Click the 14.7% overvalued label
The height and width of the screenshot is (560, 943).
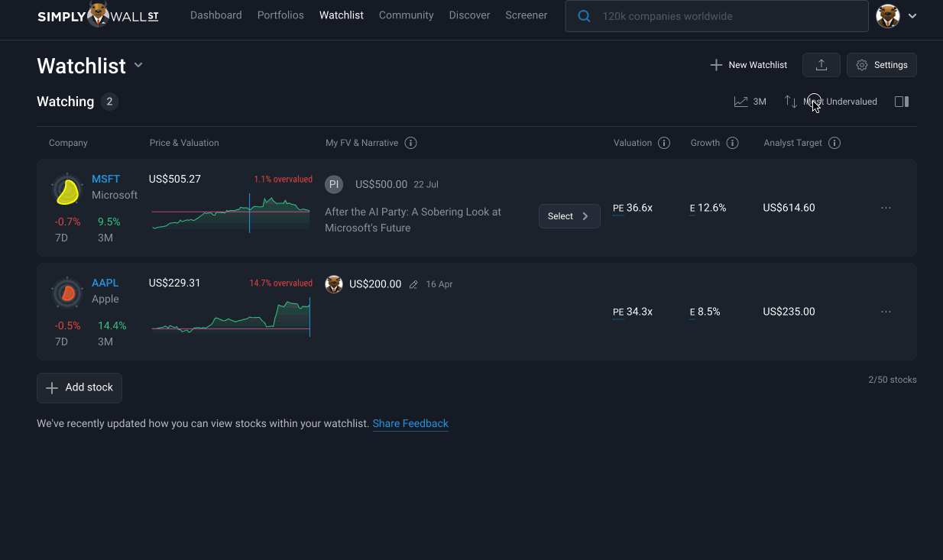coord(280,283)
